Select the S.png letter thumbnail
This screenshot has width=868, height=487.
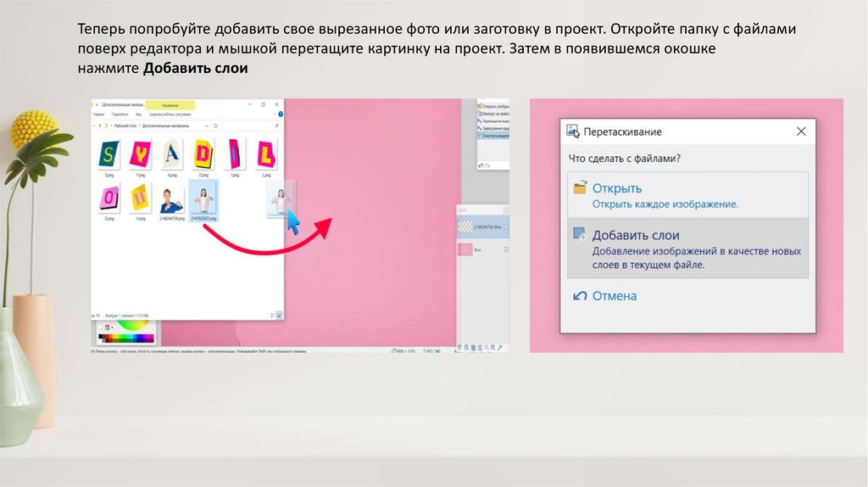click(110, 155)
